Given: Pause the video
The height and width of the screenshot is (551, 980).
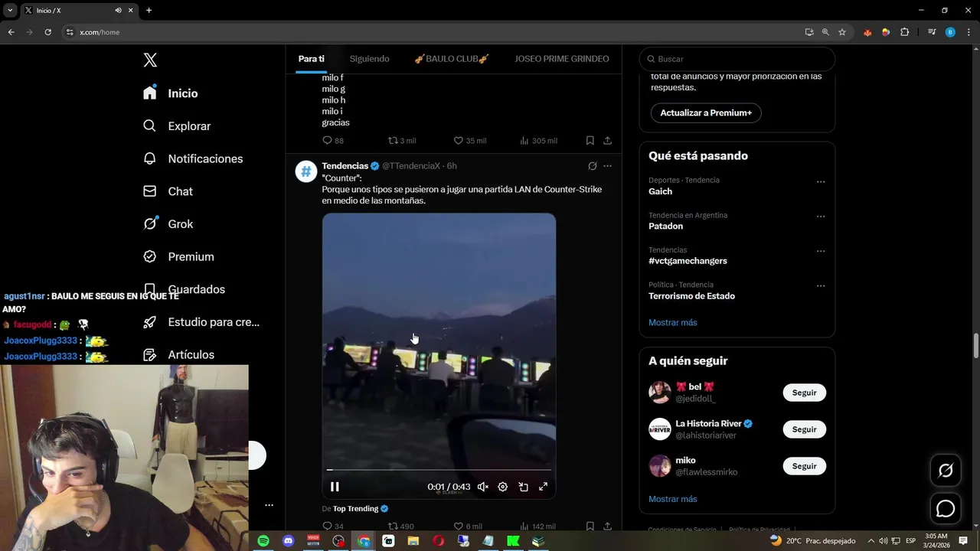Looking at the screenshot, I should 335,487.
